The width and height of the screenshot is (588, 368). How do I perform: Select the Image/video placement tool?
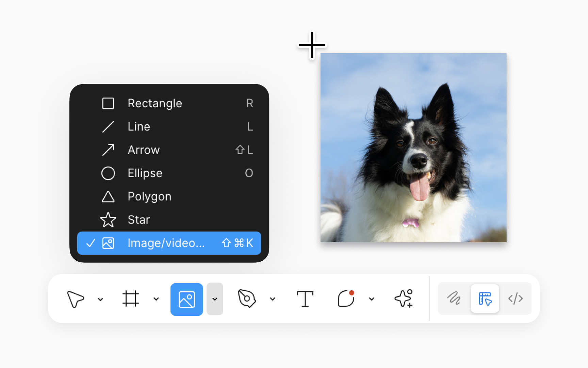point(186,299)
